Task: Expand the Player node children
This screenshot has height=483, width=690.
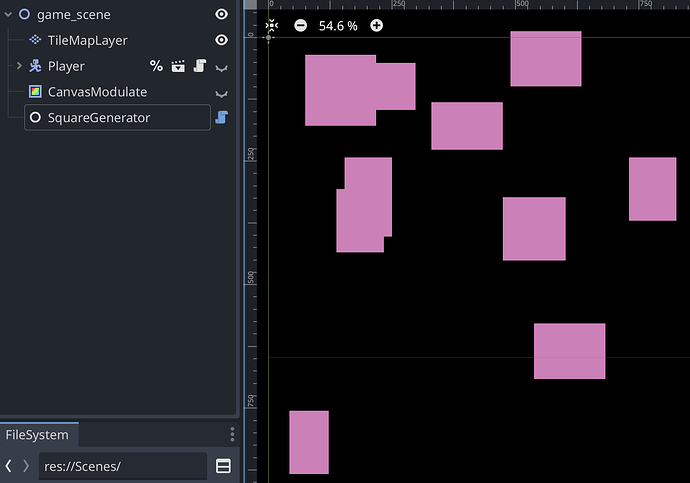Action: (x=19, y=66)
